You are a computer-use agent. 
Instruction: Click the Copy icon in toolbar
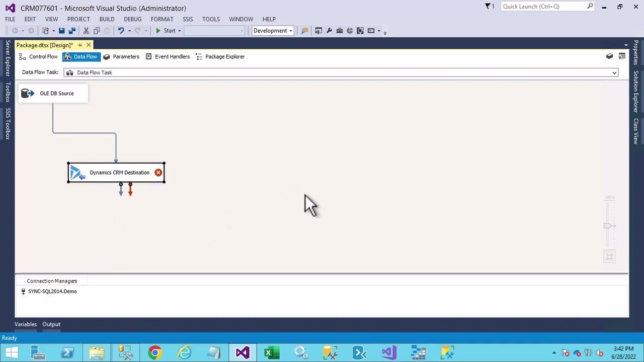click(97, 31)
